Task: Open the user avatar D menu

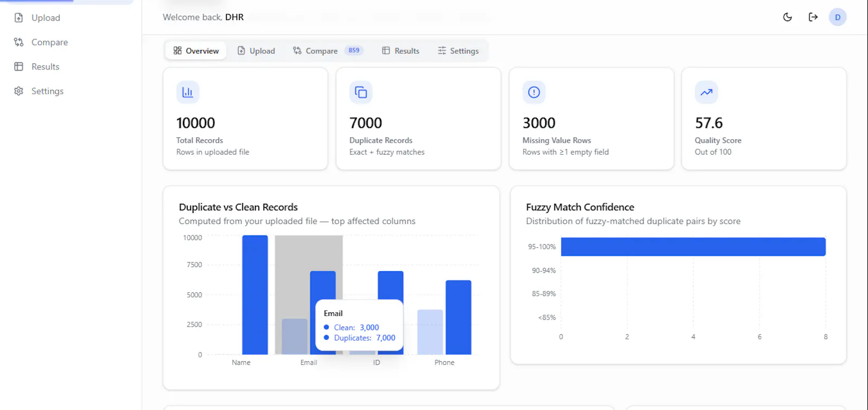Action: pos(838,17)
